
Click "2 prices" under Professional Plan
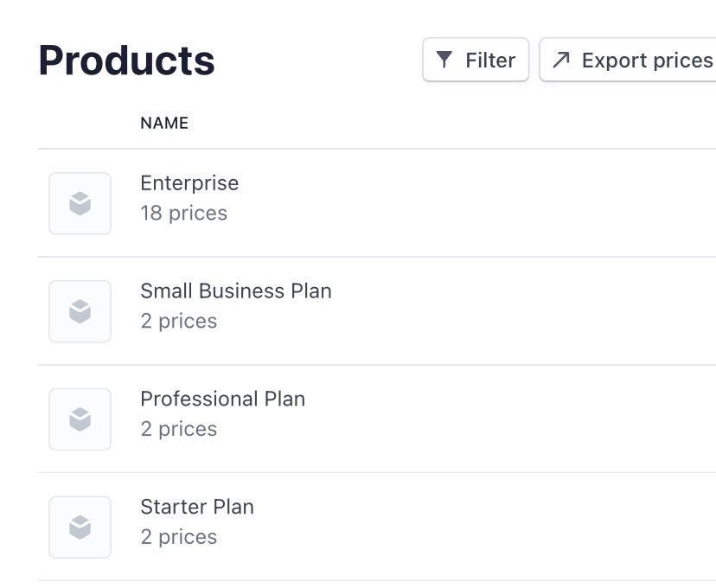coord(178,430)
